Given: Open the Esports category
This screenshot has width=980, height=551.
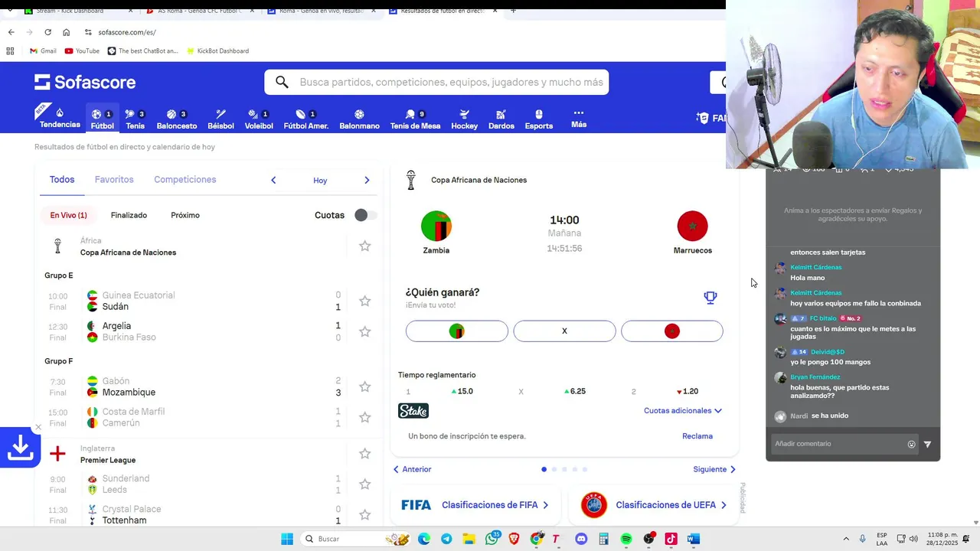Looking at the screenshot, I should coord(539,119).
